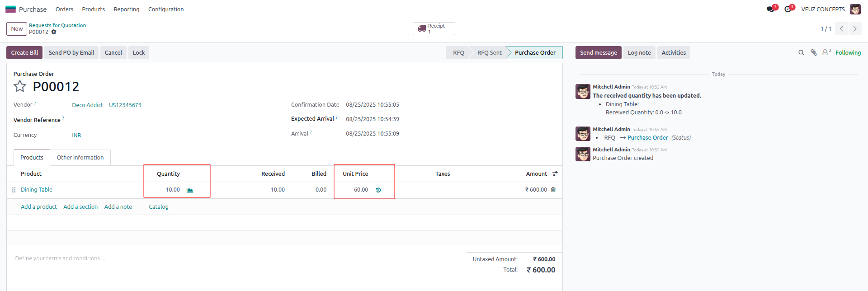The height and width of the screenshot is (291, 868).
Task: Open optional columns toggle icon near Amount
Action: click(555, 174)
